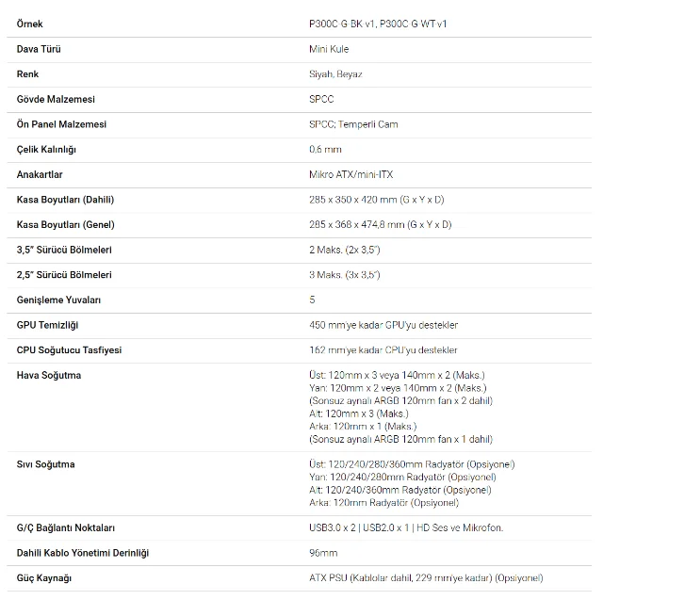Click the "Güç Kaynağı" row label
This screenshot has height=616, width=685.
[44, 577]
